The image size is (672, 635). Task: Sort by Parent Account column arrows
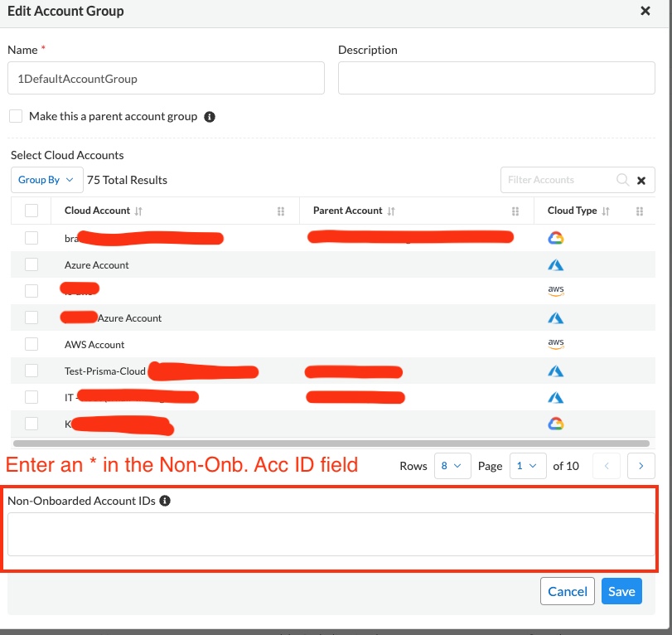coord(391,211)
